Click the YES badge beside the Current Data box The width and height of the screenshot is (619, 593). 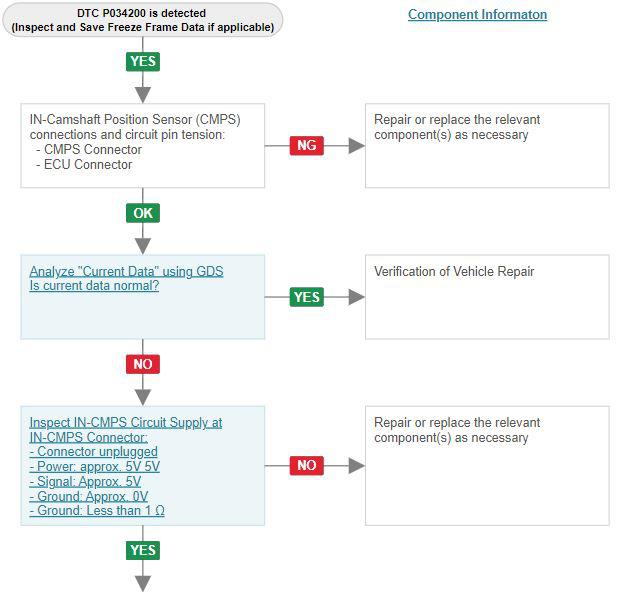[306, 297]
